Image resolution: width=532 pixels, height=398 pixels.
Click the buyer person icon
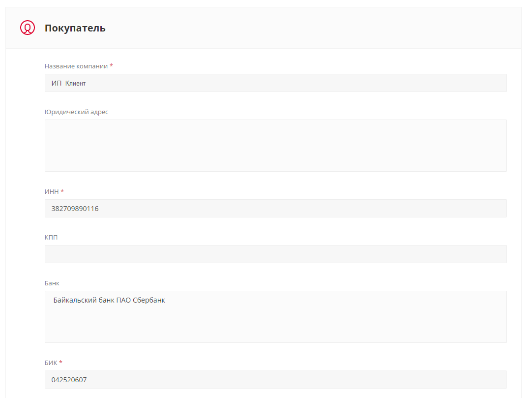(28, 28)
